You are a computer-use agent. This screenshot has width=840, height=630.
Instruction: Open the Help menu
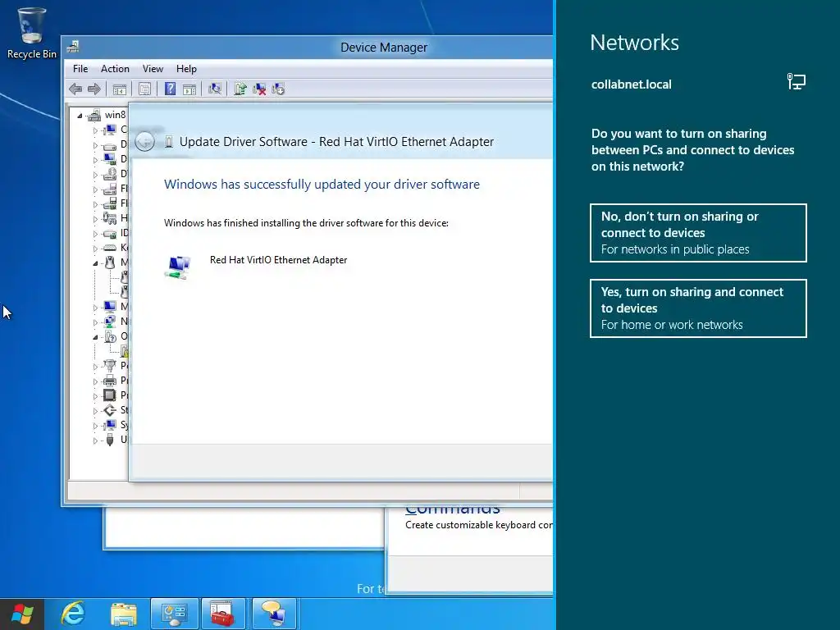[186, 69]
